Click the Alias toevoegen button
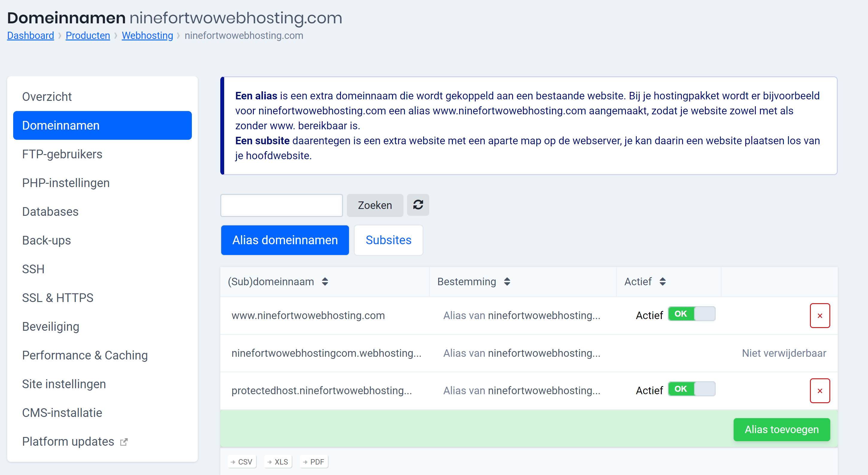 tap(781, 430)
